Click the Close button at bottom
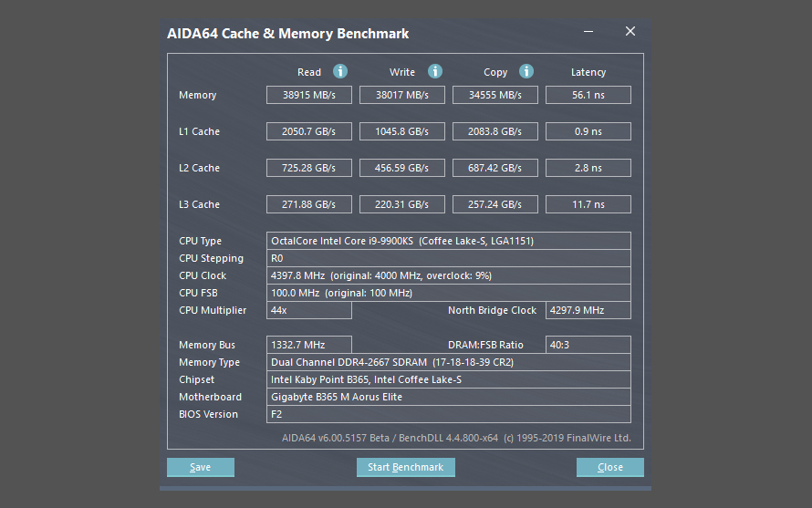This screenshot has width=812, height=508. point(610,467)
